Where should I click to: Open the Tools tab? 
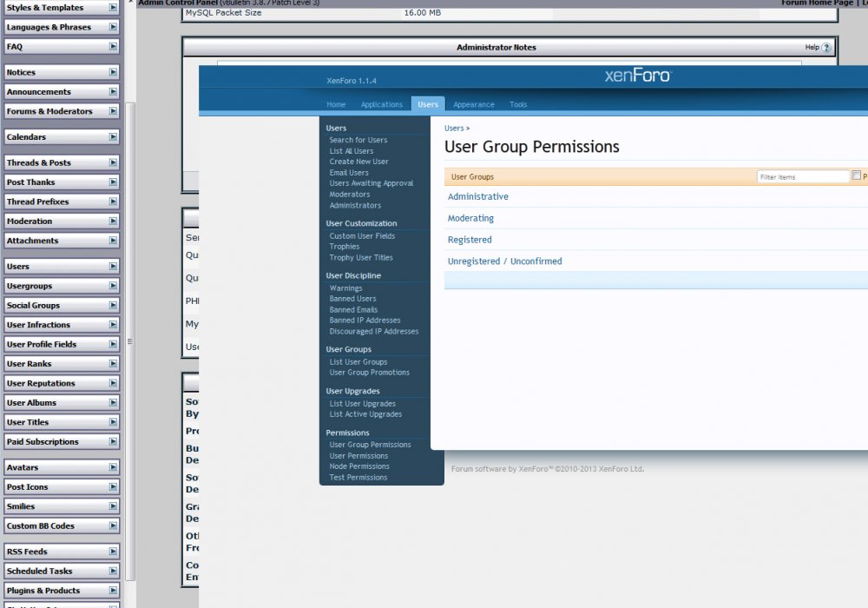[518, 104]
